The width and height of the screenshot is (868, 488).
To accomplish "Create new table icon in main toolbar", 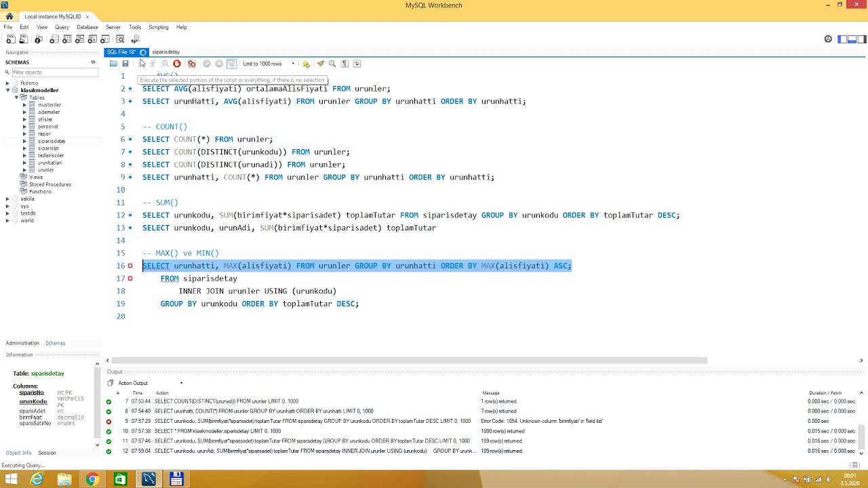I will click(67, 39).
